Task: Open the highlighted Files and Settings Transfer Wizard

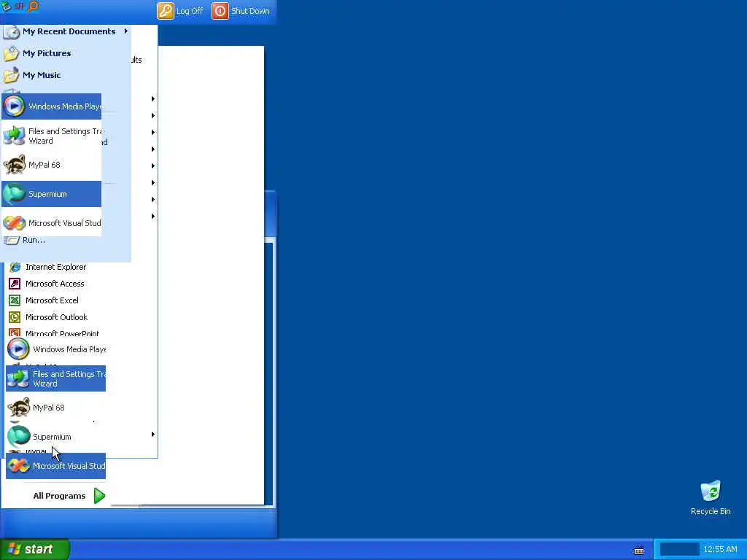Action: click(x=55, y=378)
